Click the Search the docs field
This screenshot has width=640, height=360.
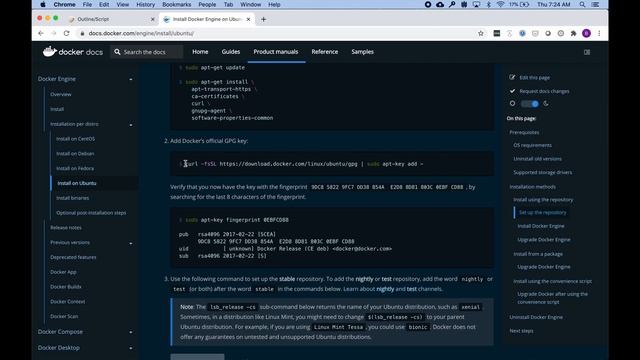tap(147, 52)
